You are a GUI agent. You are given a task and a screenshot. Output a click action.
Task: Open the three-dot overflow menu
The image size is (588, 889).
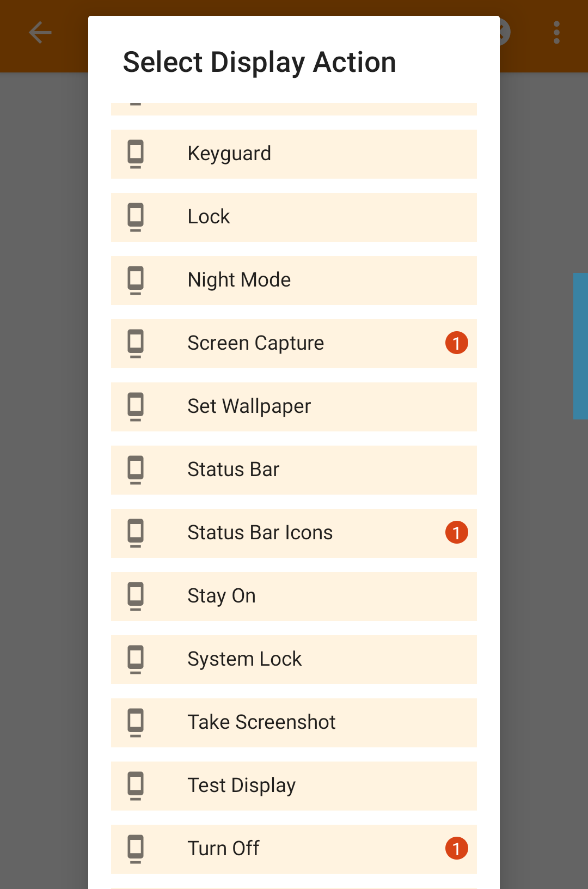tap(556, 33)
